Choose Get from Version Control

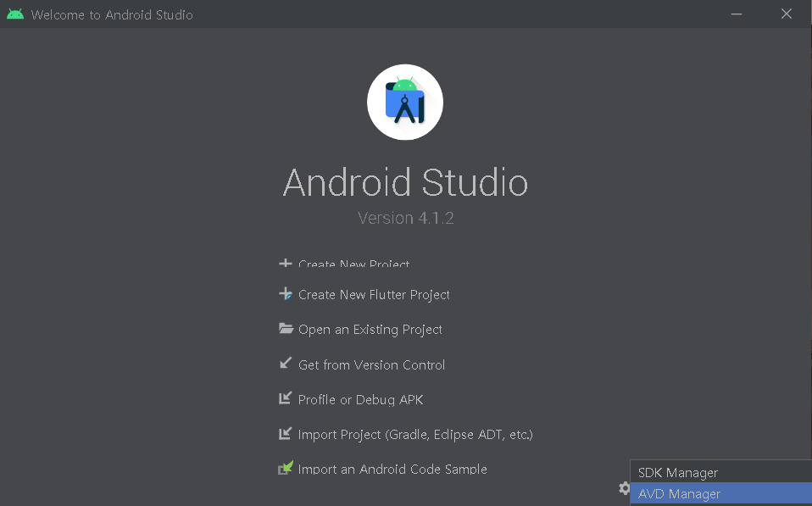(x=371, y=364)
